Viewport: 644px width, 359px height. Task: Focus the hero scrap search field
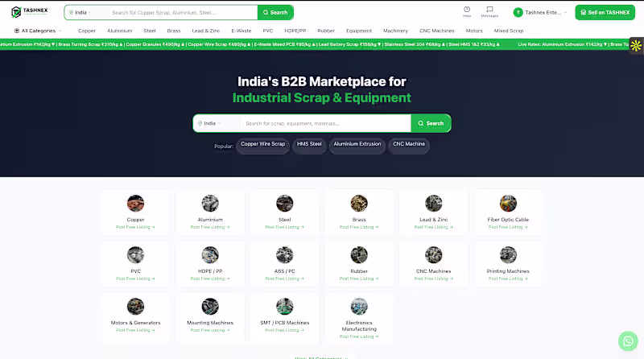pos(325,123)
